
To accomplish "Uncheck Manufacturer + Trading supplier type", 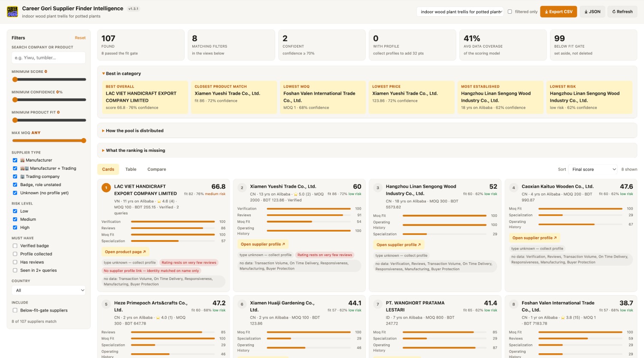I will tap(15, 168).
